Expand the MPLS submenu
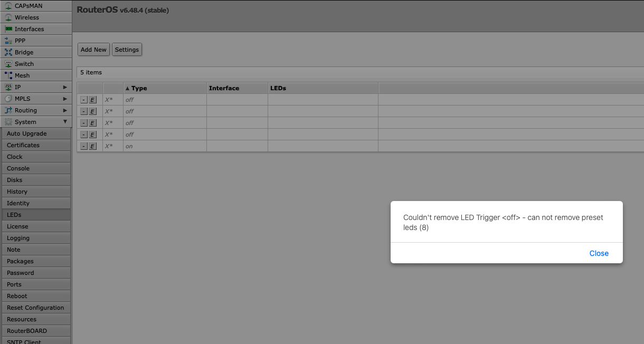This screenshot has height=344, width=644. click(65, 99)
